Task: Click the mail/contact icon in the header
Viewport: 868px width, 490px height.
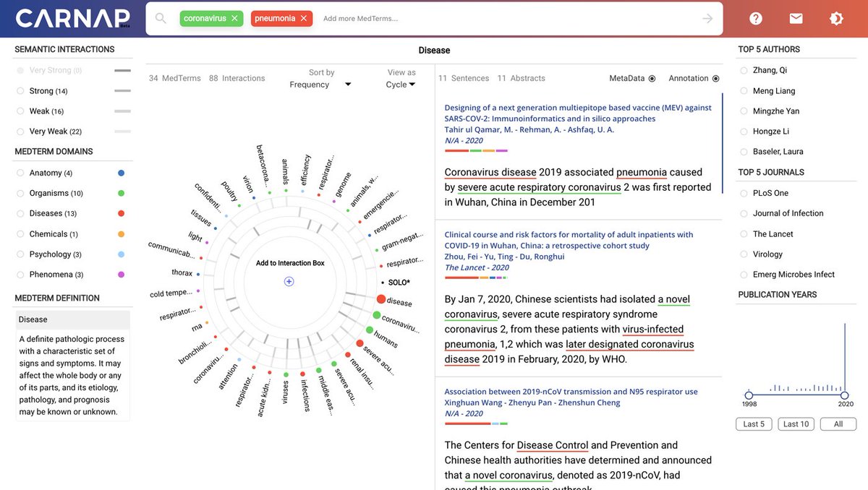Action: (x=796, y=17)
